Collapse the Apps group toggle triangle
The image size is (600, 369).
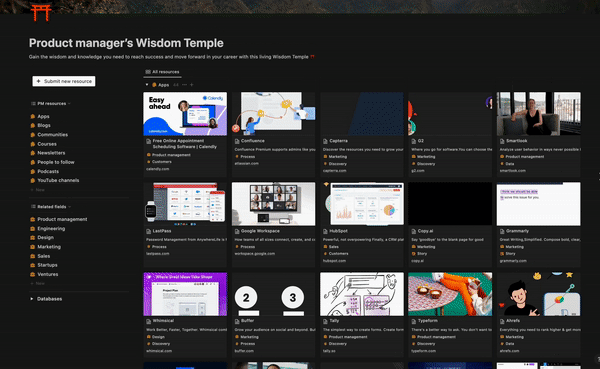point(147,85)
